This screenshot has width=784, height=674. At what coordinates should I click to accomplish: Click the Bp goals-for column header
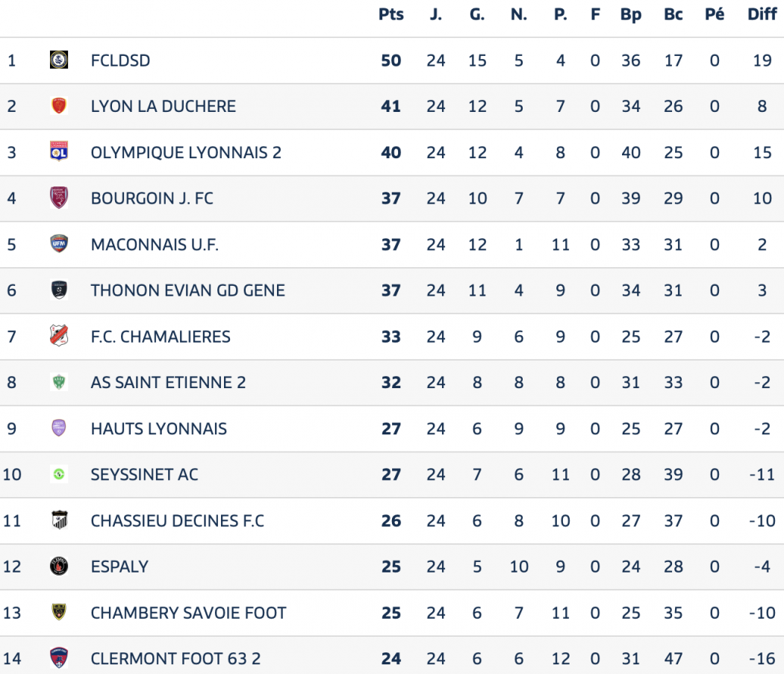[x=631, y=14]
